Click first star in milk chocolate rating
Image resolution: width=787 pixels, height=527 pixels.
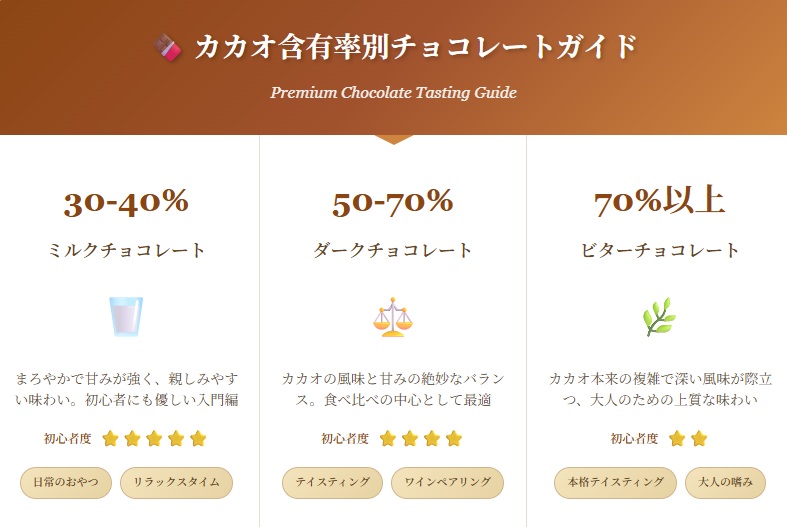[110, 438]
